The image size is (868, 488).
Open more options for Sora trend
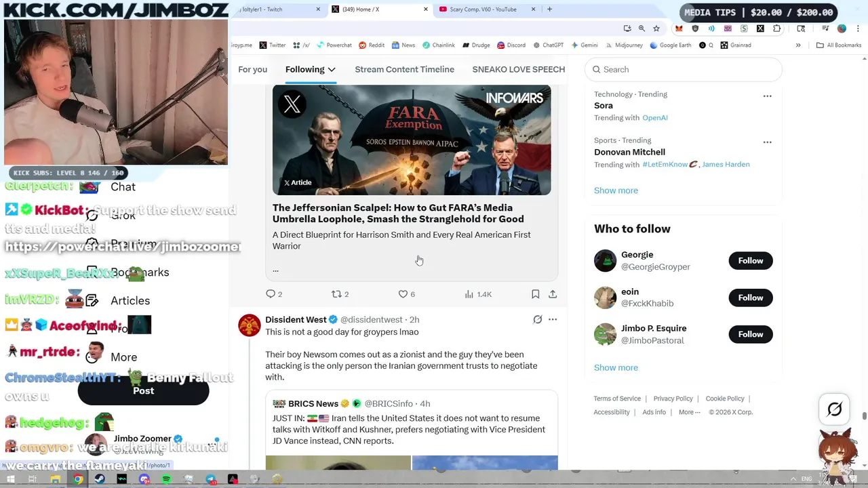click(767, 96)
